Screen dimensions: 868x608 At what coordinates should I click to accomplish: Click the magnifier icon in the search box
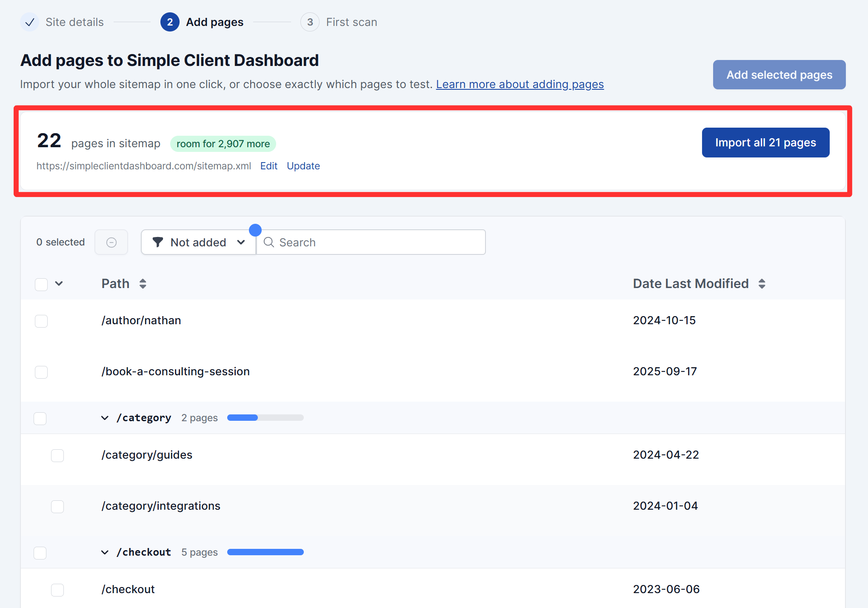click(x=268, y=242)
